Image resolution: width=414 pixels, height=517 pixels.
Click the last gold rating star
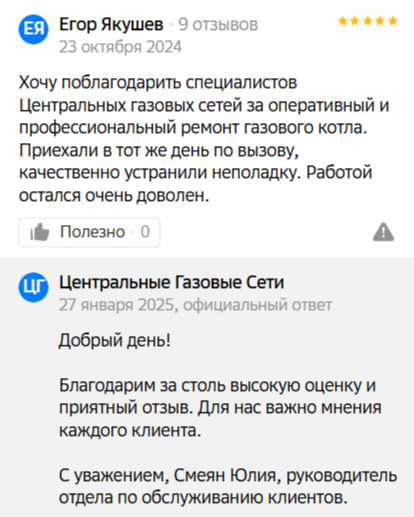point(393,21)
